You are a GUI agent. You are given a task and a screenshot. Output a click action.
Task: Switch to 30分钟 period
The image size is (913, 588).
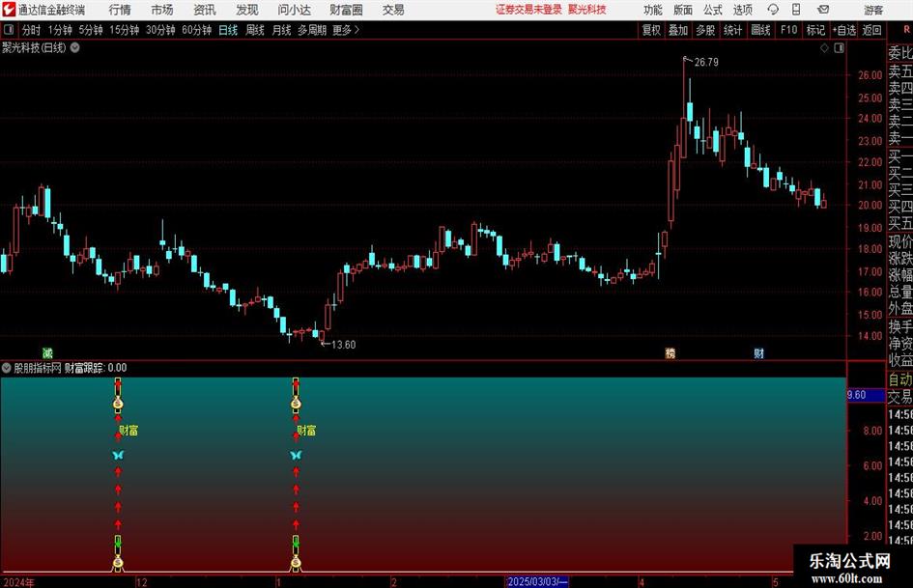pos(160,30)
